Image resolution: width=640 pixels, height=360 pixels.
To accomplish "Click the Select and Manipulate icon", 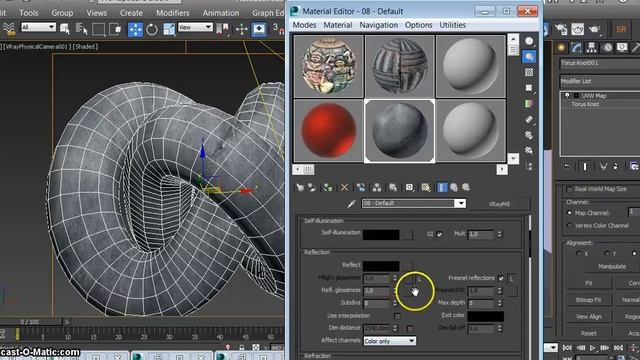I will (241, 29).
